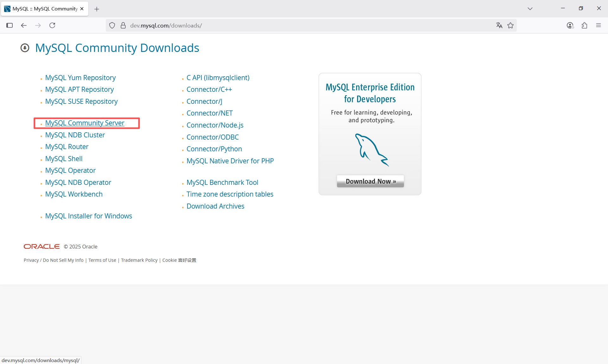Open the MySQL Workbench download page

pos(74,194)
